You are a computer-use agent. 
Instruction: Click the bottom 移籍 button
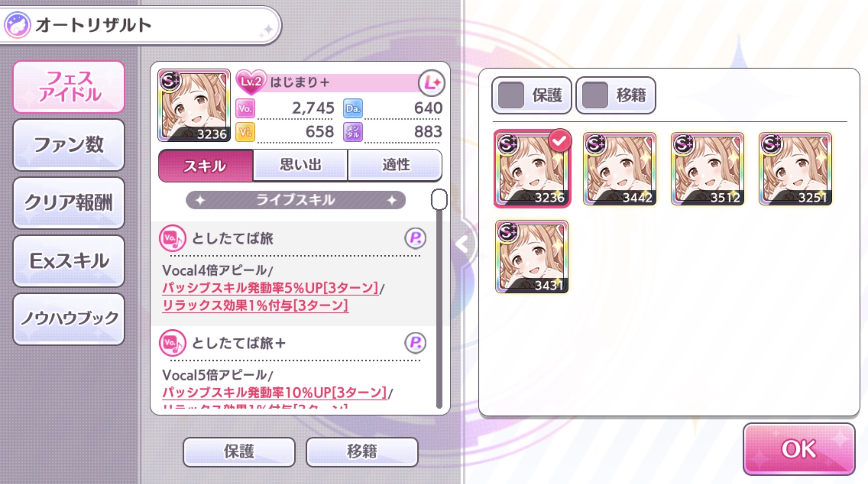(x=362, y=452)
